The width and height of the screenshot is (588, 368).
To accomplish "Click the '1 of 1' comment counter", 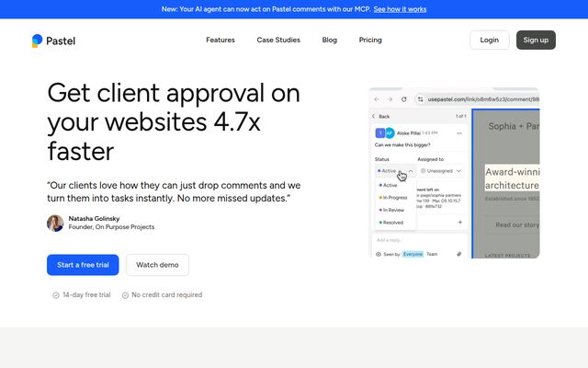I will point(460,116).
